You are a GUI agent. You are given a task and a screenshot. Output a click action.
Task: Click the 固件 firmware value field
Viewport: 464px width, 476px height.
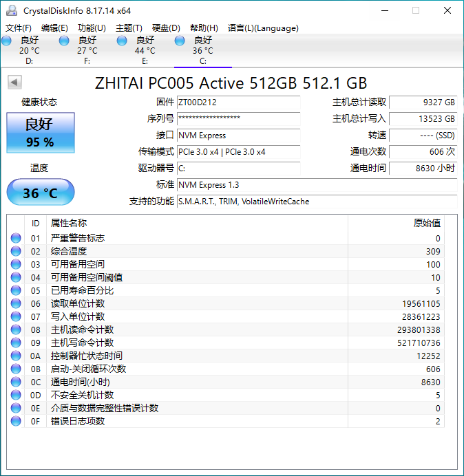point(238,102)
